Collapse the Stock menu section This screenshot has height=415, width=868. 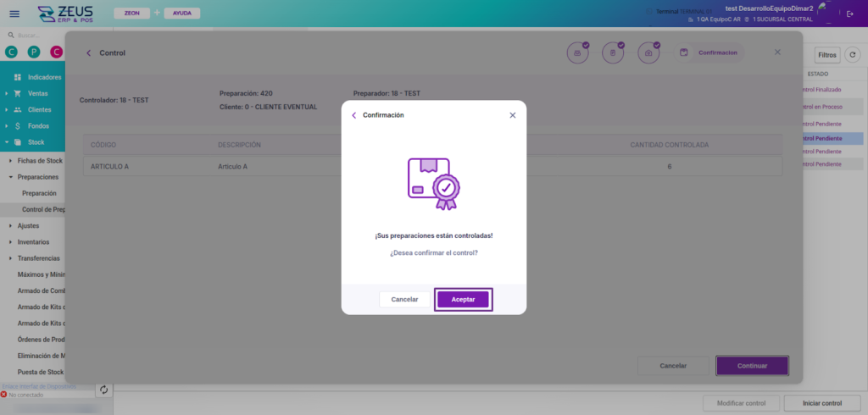[x=36, y=142]
